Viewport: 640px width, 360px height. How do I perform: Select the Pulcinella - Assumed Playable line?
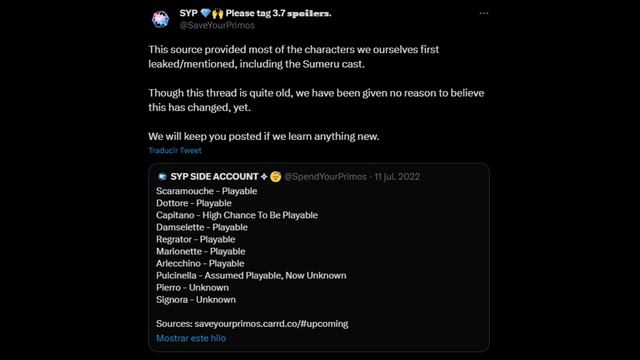(251, 276)
